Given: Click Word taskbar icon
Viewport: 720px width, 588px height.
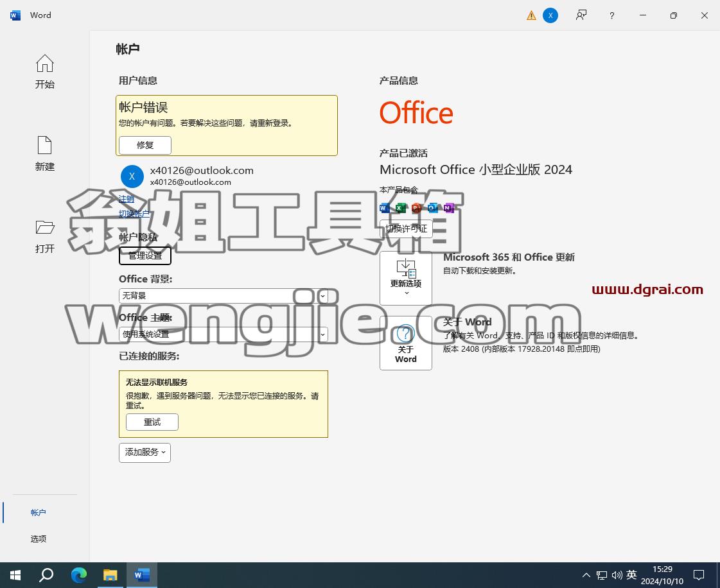Looking at the screenshot, I should (142, 575).
